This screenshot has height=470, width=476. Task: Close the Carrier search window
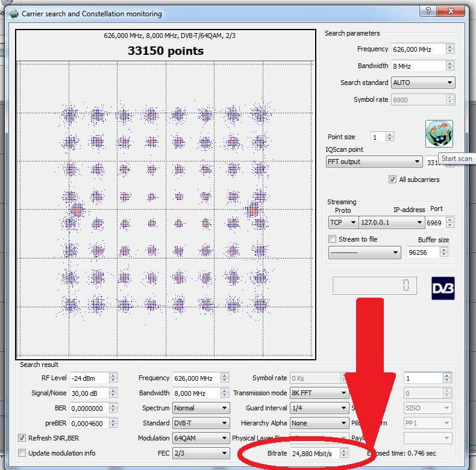pyautogui.click(x=451, y=11)
